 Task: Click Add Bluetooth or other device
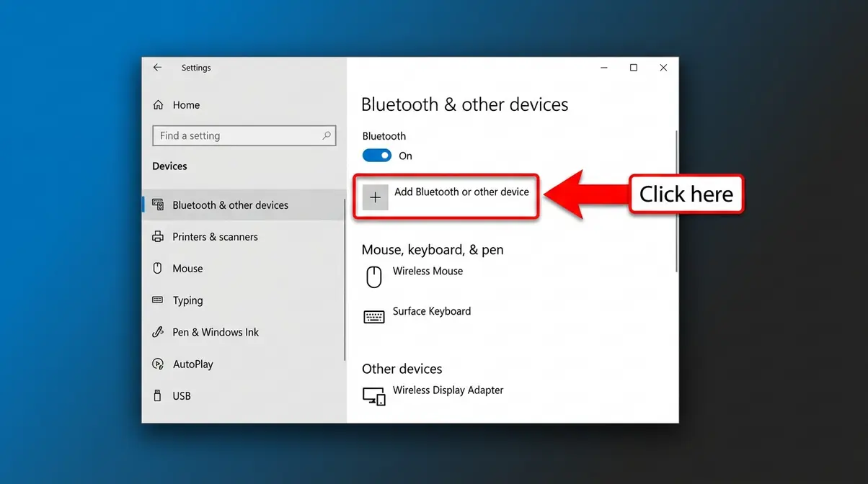(446, 197)
